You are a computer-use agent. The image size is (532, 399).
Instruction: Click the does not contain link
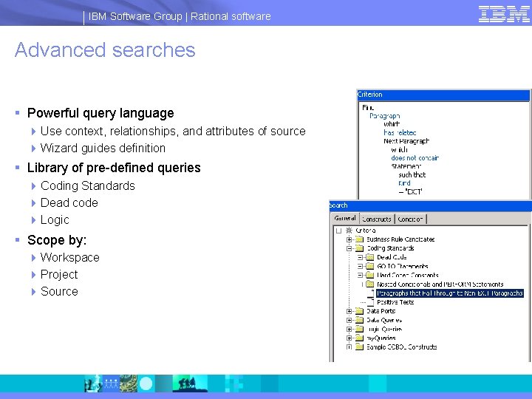(x=415, y=158)
